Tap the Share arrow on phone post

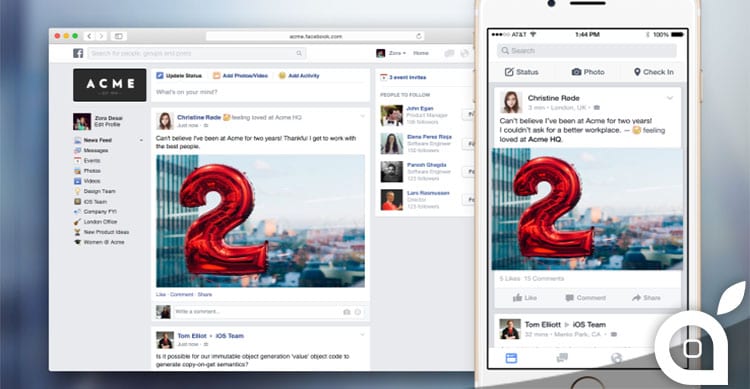[636, 298]
